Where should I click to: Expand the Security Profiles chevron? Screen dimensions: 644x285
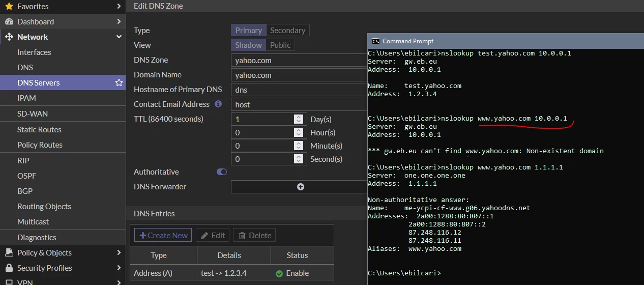(x=119, y=268)
